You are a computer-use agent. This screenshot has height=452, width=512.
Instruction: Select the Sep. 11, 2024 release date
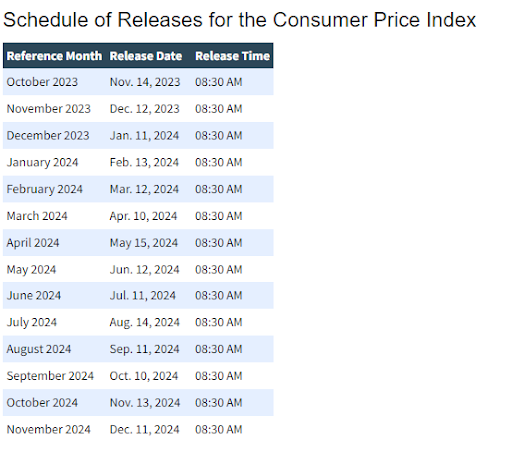[x=145, y=349]
